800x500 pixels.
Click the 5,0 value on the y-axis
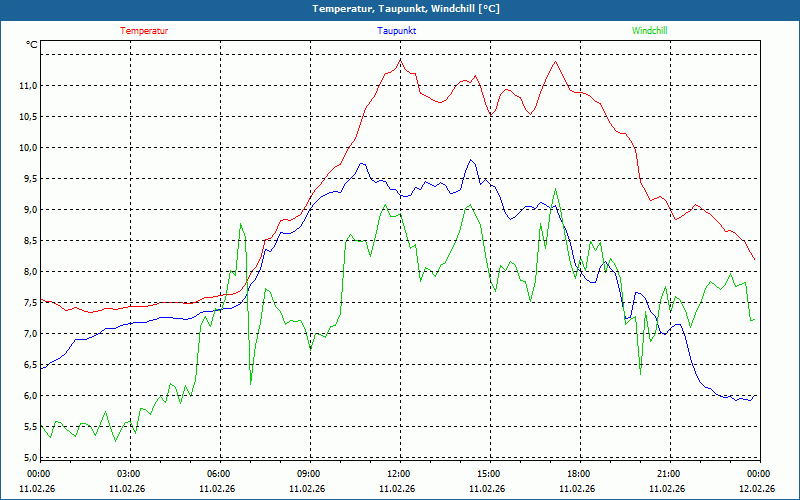29,458
